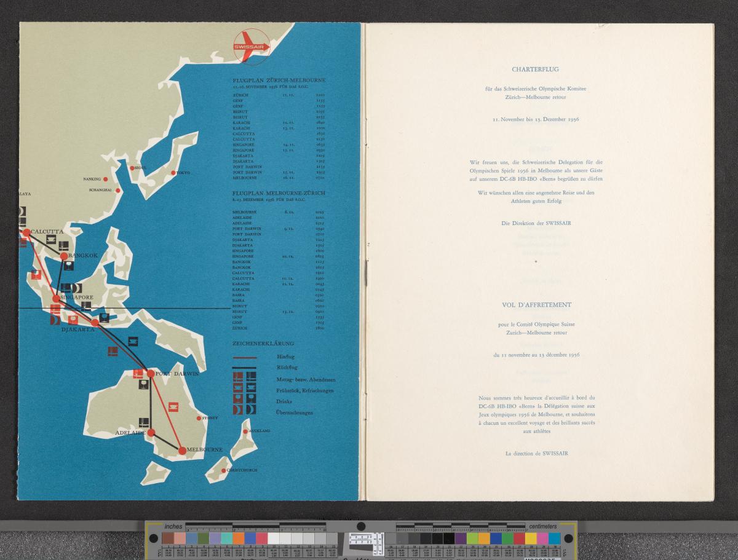738x560 pixels.
Task: Click 'pour le Comité Olympique Suisse' line
Action: coord(535,323)
